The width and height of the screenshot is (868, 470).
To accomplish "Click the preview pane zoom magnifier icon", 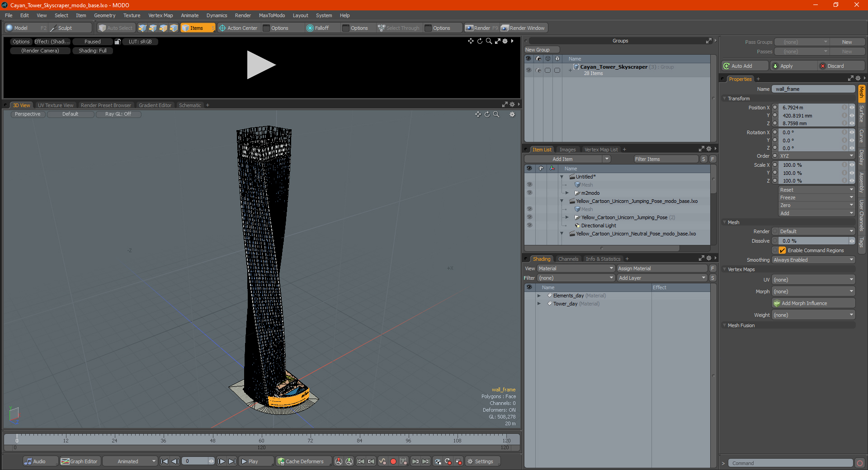I will [x=489, y=41].
